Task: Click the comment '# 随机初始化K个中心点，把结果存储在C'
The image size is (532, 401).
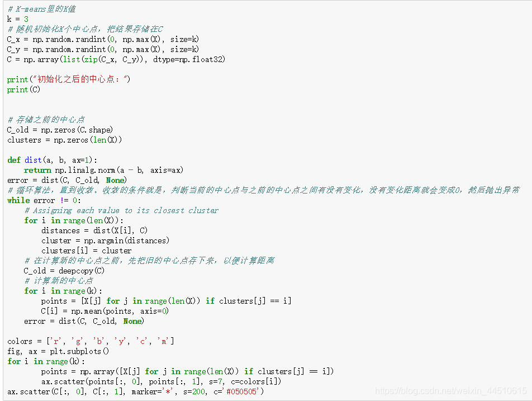Action: point(85,29)
